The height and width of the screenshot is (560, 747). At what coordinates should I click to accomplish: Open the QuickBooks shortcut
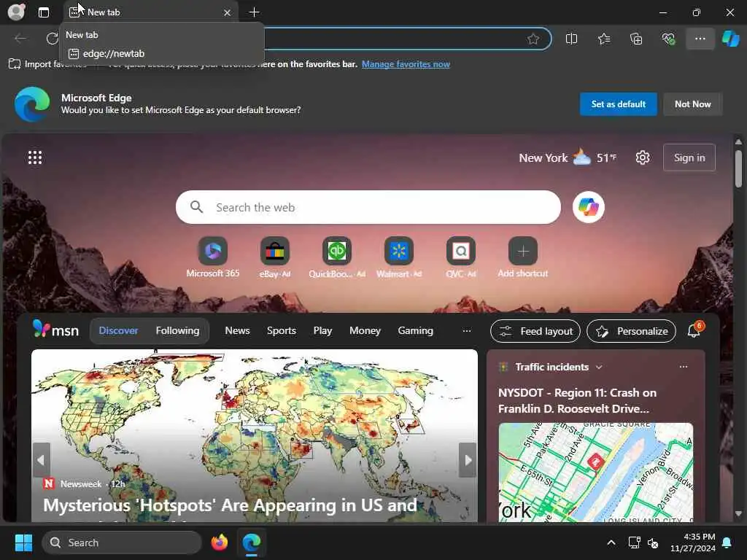(x=337, y=257)
